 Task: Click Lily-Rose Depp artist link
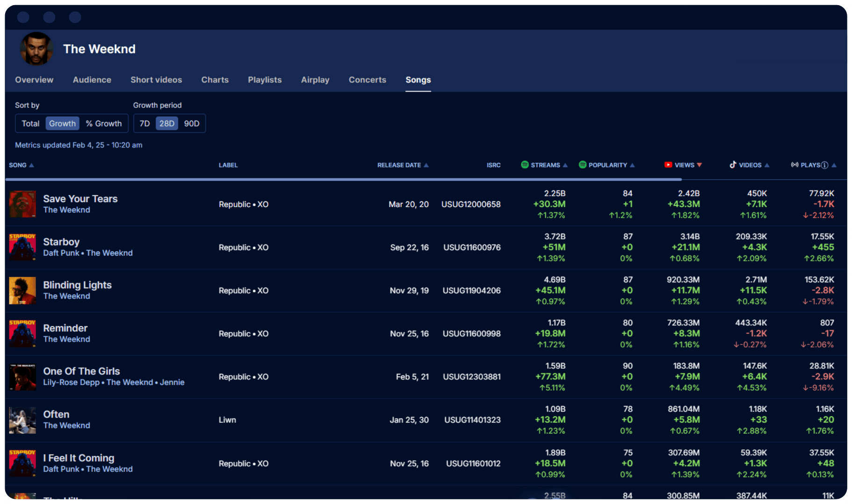tap(71, 382)
